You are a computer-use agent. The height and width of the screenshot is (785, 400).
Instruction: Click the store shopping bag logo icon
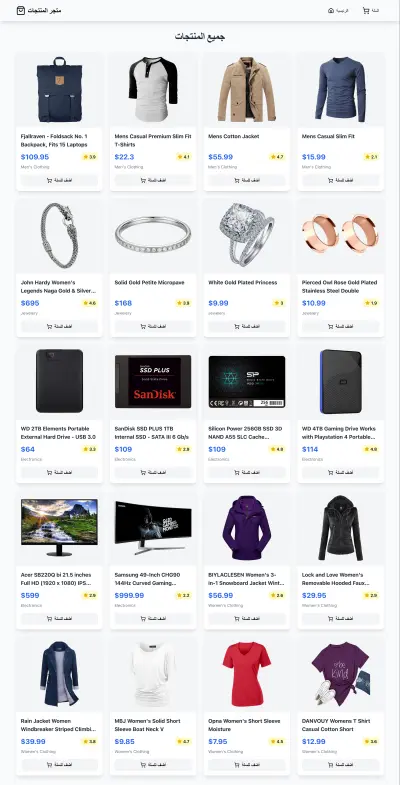[x=21, y=11]
